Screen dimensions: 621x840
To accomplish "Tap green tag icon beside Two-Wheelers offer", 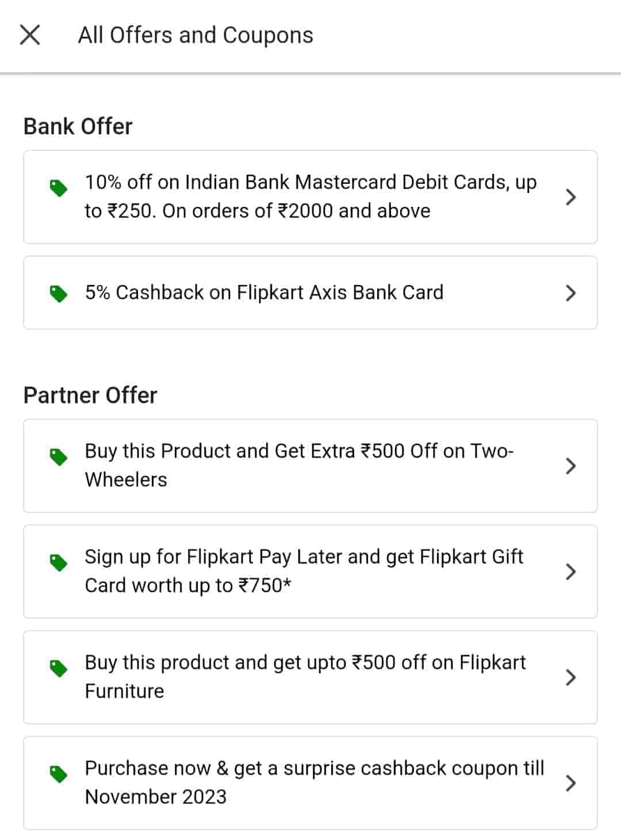I will [59, 457].
